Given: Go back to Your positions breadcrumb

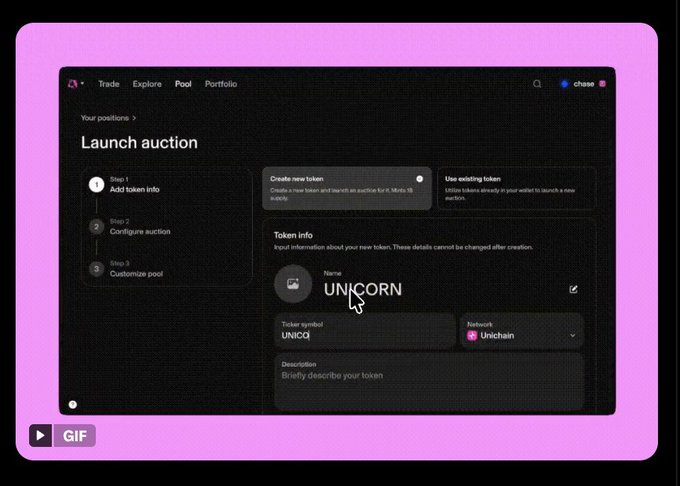Looking at the screenshot, I should (x=105, y=118).
